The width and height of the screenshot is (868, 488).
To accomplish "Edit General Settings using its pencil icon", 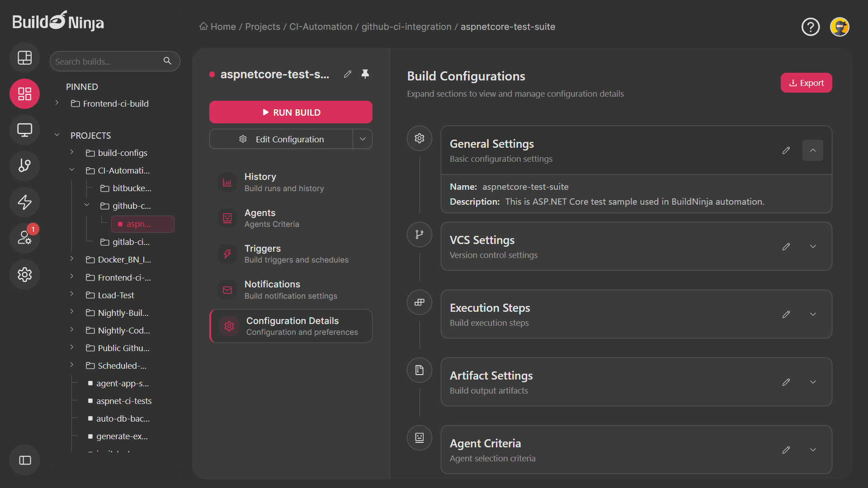I will pyautogui.click(x=786, y=150).
